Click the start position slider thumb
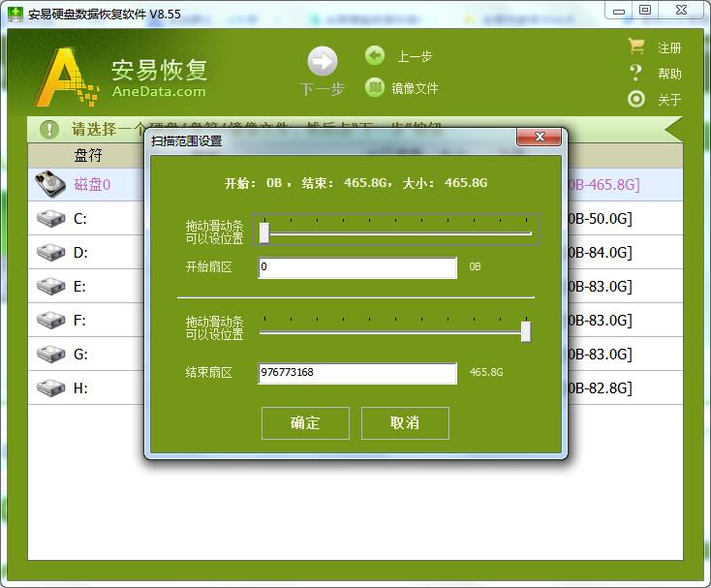The height and width of the screenshot is (588, 711). (264, 232)
